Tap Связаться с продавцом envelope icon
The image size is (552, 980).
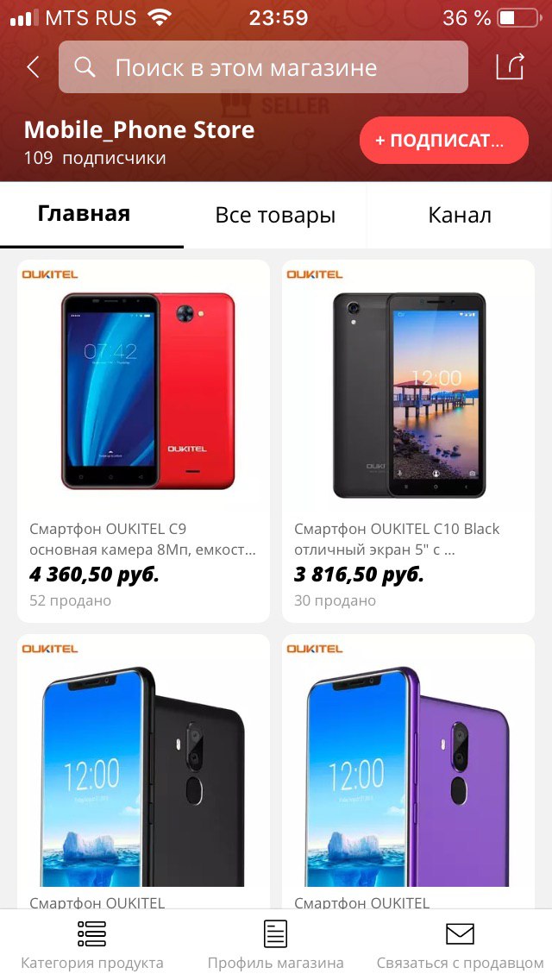460,934
